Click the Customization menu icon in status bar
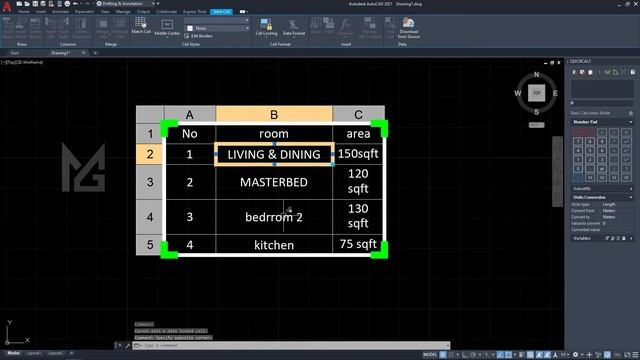The width and height of the screenshot is (640, 360). pyautogui.click(x=635, y=355)
